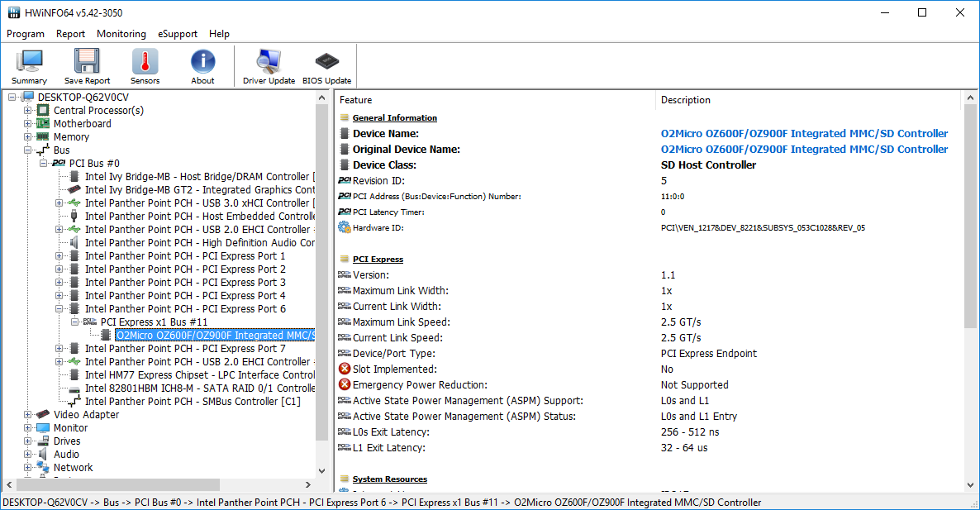Click the details scroll down arrow
980x510 pixels.
click(970, 485)
